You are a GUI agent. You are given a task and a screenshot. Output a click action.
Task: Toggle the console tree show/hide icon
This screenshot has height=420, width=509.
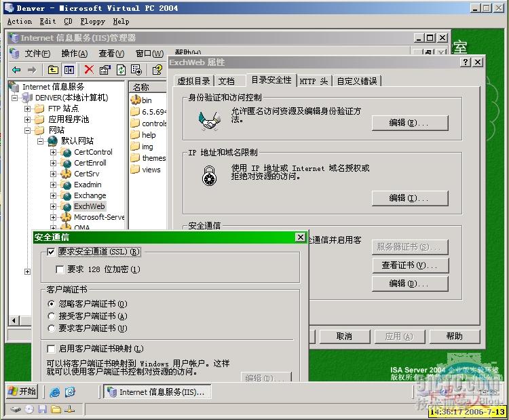(69, 69)
